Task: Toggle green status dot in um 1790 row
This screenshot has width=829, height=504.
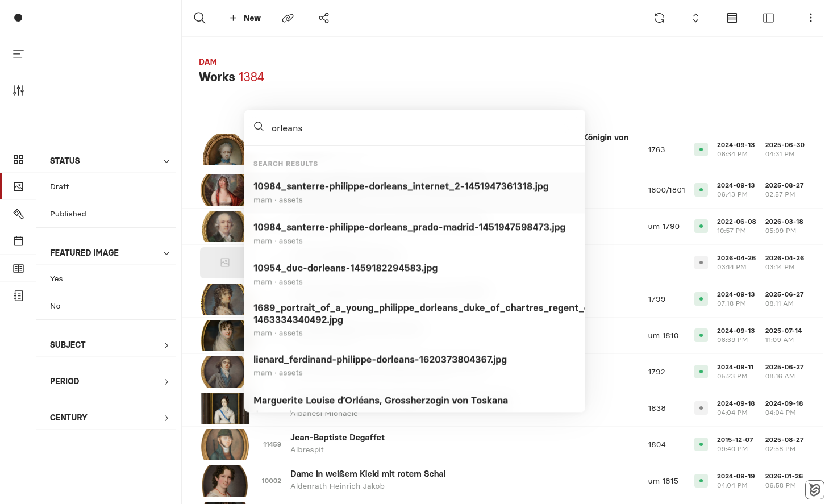Action: [701, 226]
